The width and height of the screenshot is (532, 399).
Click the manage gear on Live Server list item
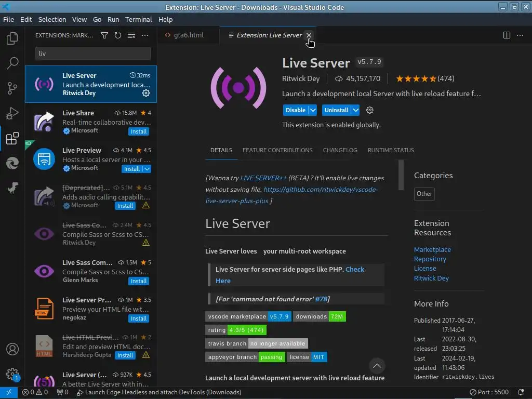coord(146,93)
